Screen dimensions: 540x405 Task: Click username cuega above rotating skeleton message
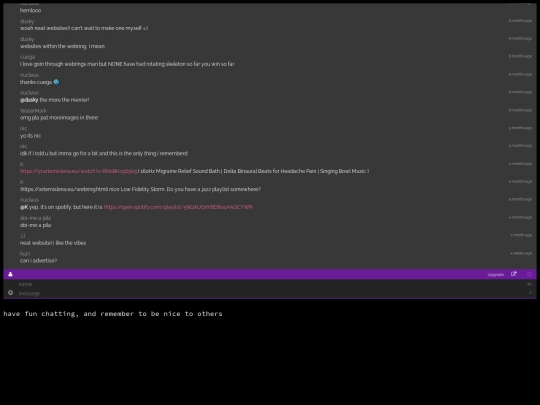point(27,57)
